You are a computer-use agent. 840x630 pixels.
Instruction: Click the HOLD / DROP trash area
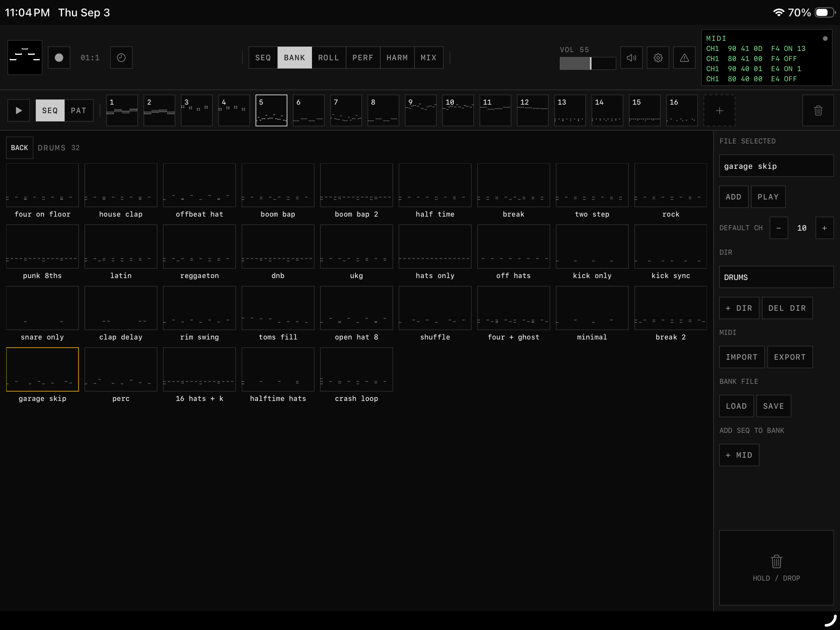(777, 568)
